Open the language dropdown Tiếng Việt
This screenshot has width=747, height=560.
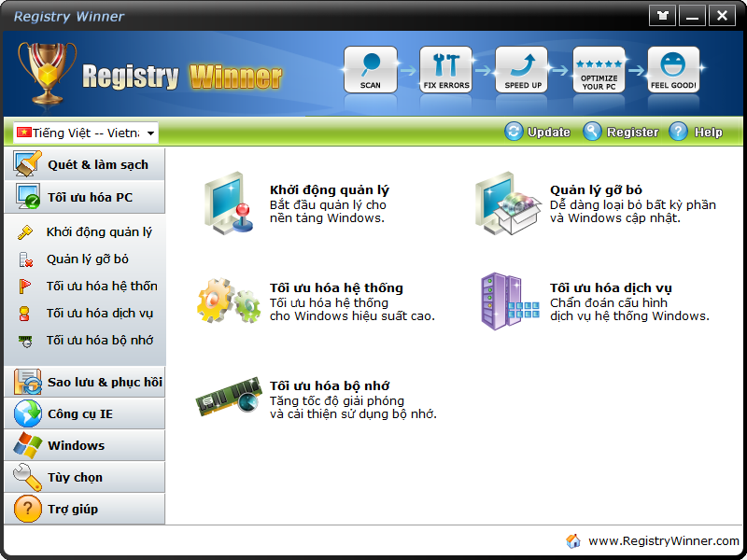[86, 133]
